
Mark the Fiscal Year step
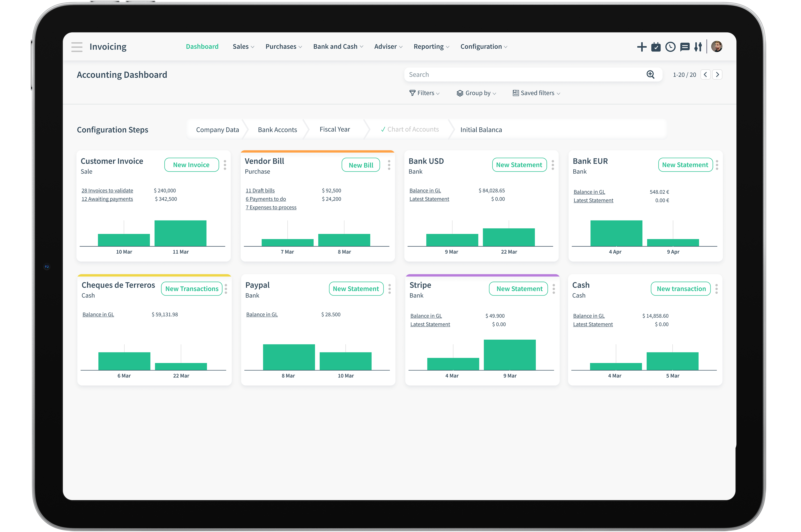click(334, 129)
